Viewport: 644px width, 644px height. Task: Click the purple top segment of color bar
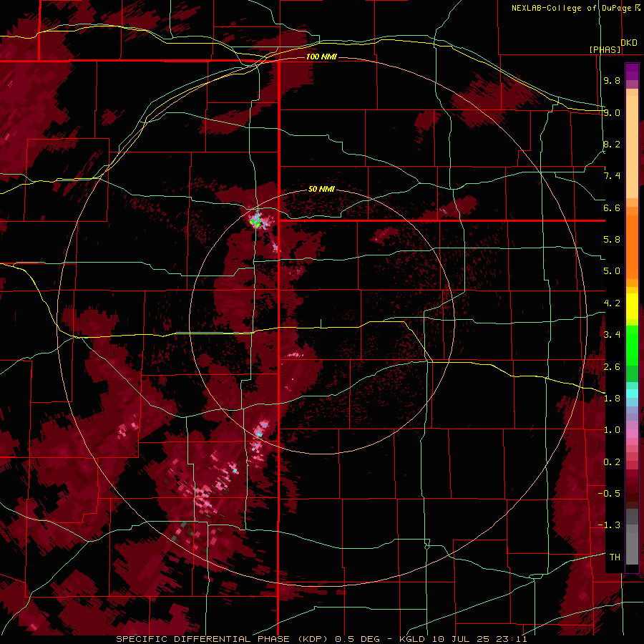(632, 72)
